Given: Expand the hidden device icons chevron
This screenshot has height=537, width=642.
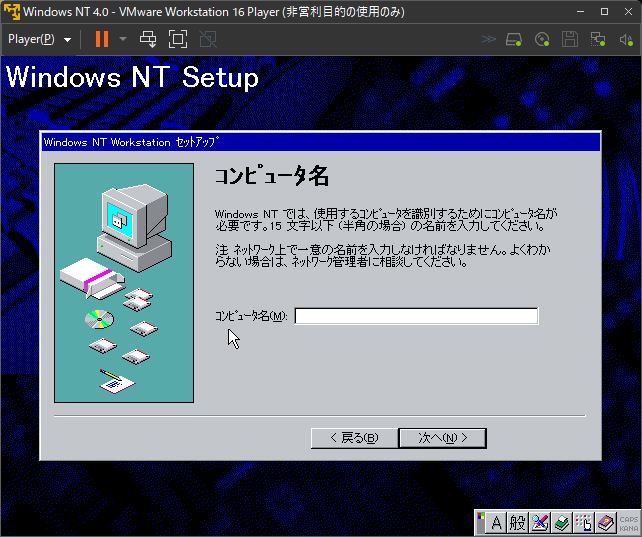Looking at the screenshot, I should [x=488, y=39].
